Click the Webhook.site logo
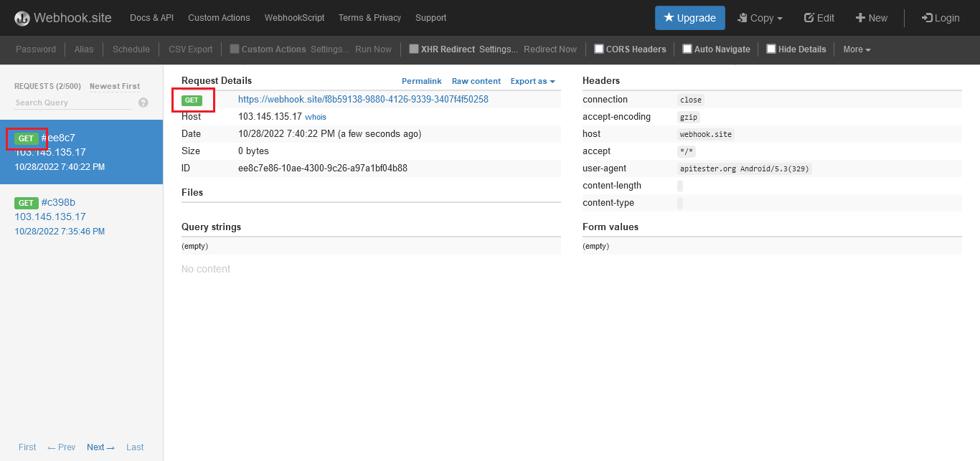The width and height of the screenshot is (980, 461). pos(63,18)
